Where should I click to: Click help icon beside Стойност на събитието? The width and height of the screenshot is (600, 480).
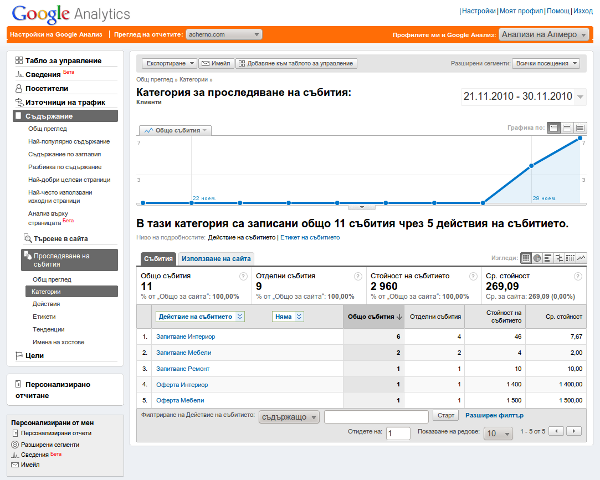[x=473, y=276]
